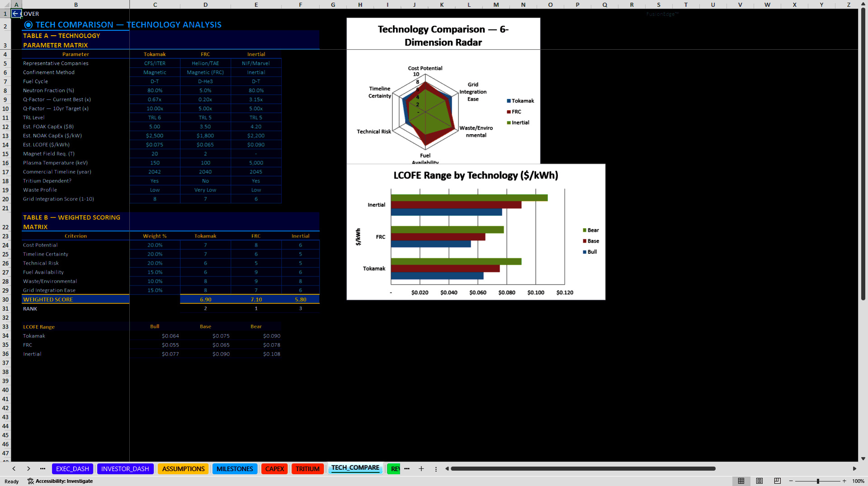Select Inertial Bear value $0.108
Screen dimensions: 868x486
256,354
